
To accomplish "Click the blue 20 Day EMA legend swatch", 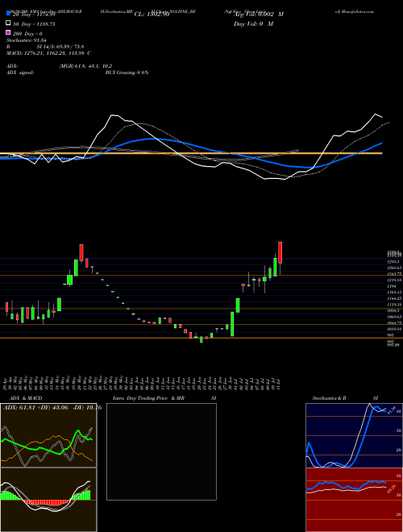I will tap(8, 13).
